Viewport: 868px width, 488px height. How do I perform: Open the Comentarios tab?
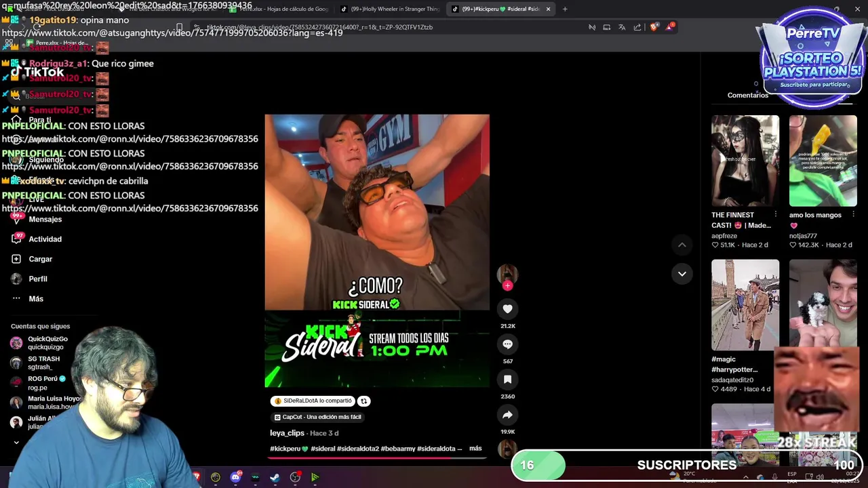[x=748, y=96]
